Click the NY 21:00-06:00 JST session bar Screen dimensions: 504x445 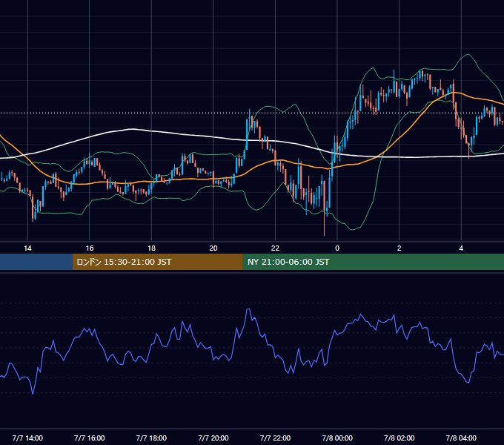coord(373,262)
